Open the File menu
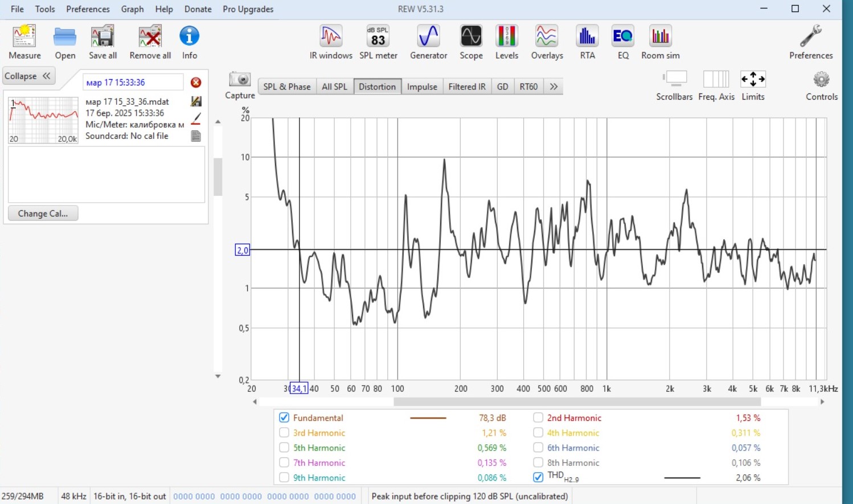The image size is (853, 504). 17,9
